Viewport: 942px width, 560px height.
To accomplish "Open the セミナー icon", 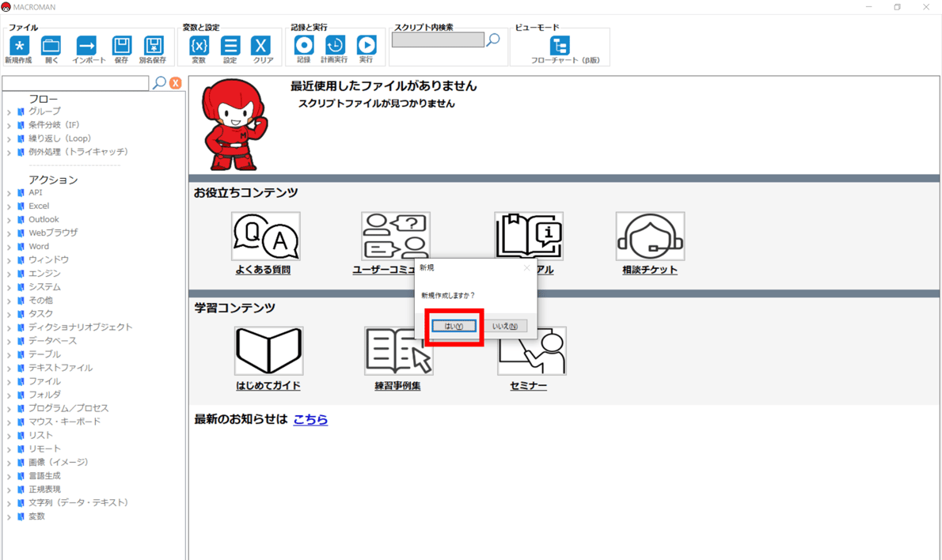I will 532,351.
